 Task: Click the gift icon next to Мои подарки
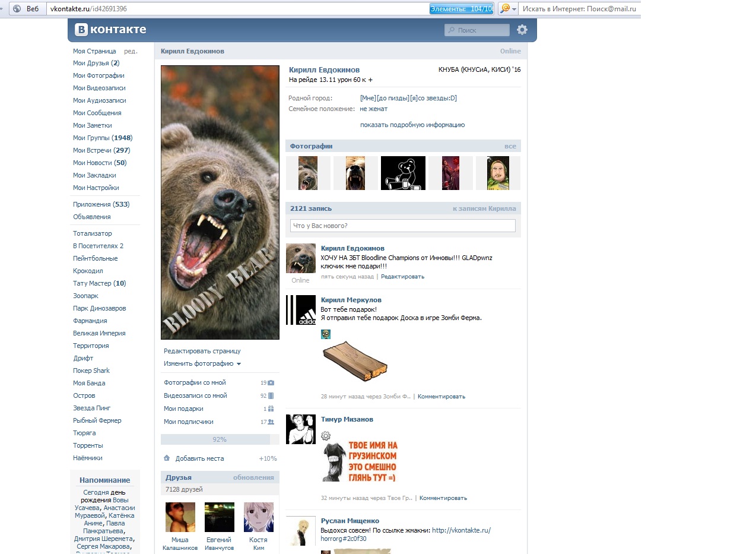tap(271, 409)
